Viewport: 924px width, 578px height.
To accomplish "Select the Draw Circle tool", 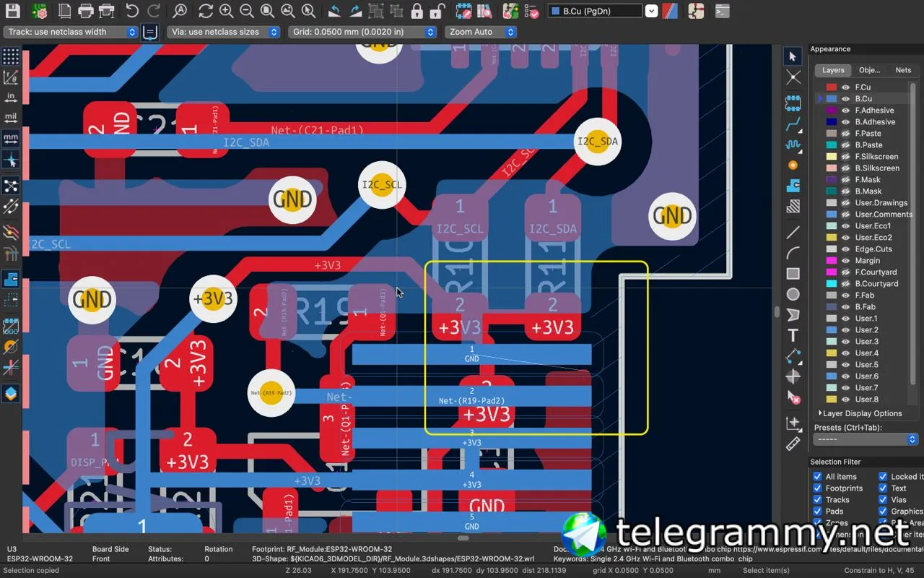I will click(793, 294).
